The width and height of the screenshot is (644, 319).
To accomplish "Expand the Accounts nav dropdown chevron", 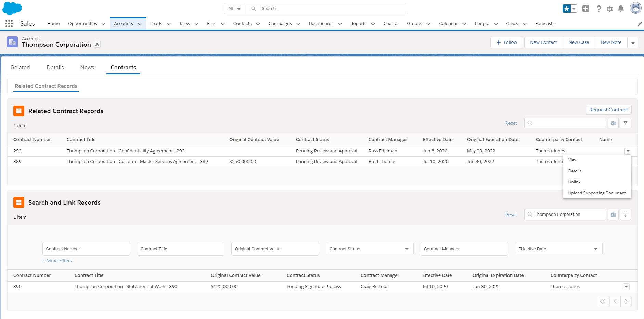I will pyautogui.click(x=140, y=24).
